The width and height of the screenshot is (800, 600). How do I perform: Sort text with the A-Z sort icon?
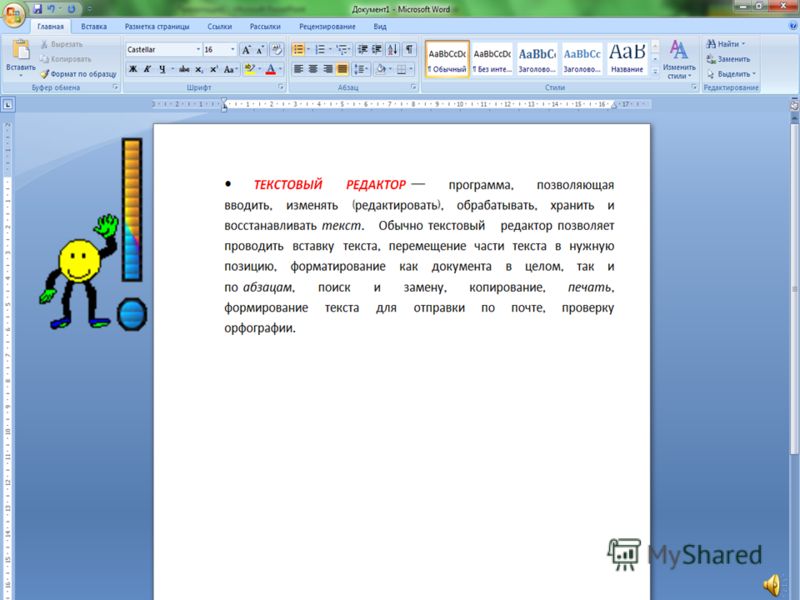(x=392, y=49)
